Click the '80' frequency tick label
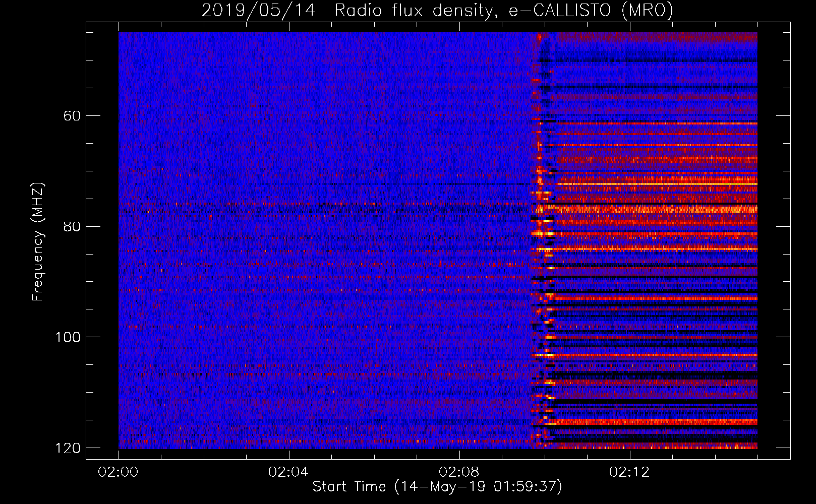This screenshot has width=816, height=504. pos(72,226)
